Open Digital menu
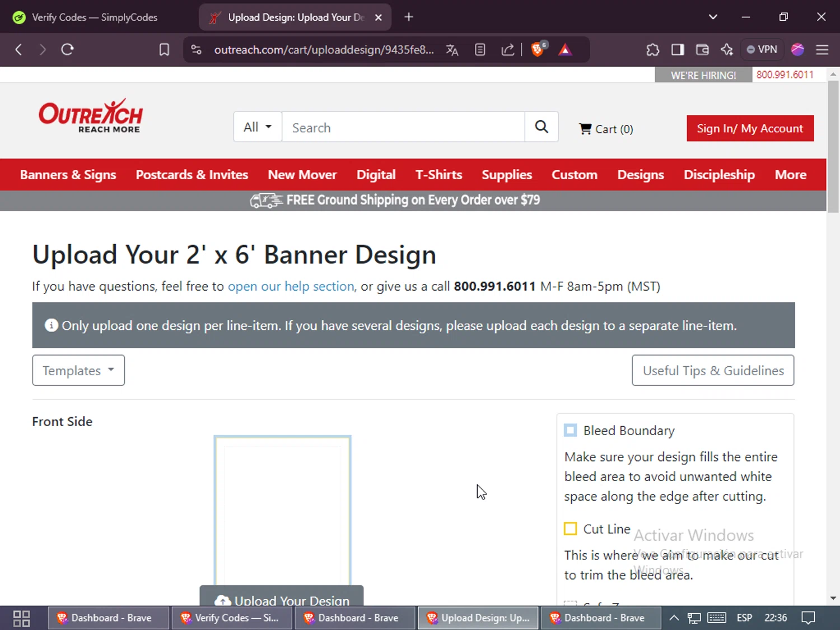Viewport: 840px width, 630px height. coord(376,175)
